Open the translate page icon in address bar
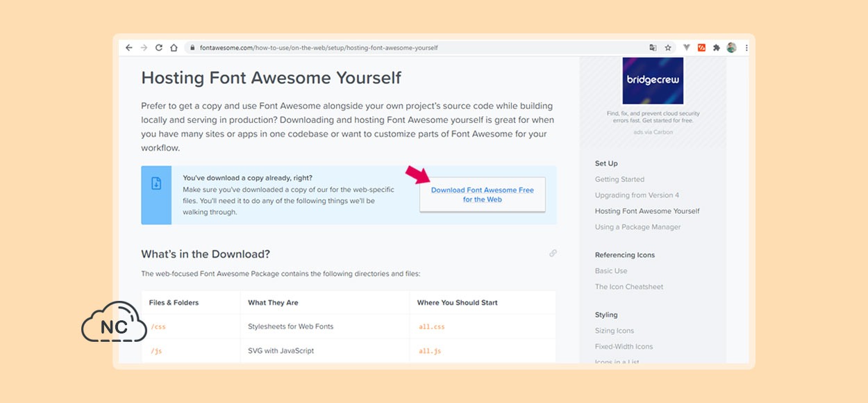Screen dimensions: 868x403 pos(653,48)
